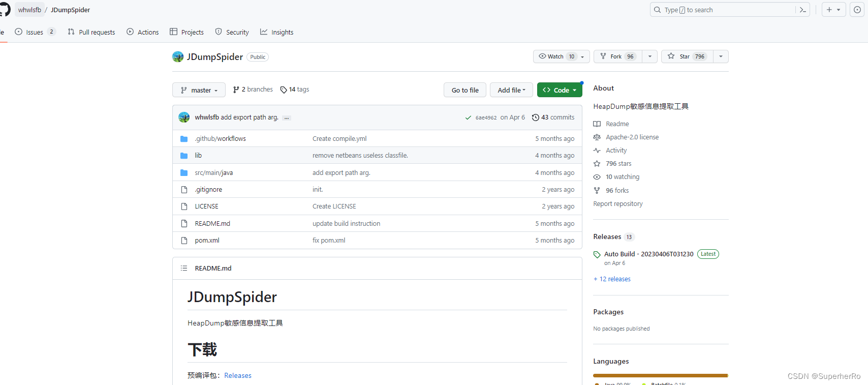The image size is (868, 385).
Task: Open the Insights tab
Action: [x=277, y=32]
